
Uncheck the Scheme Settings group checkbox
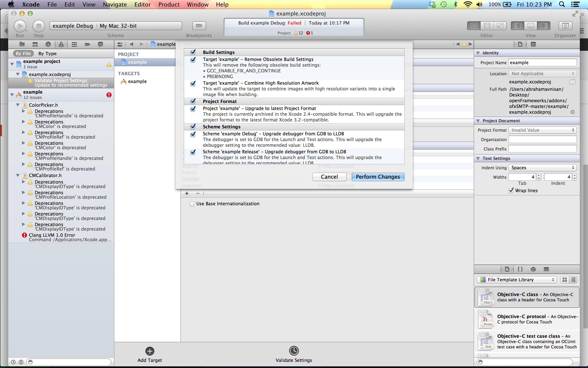click(x=193, y=127)
